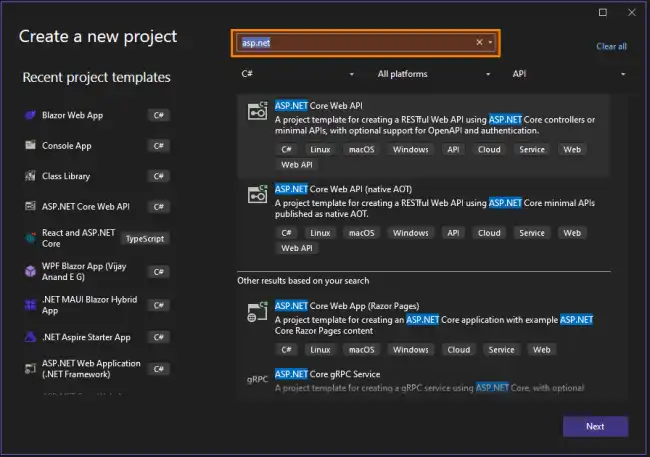
Task: Click the Service tag on Razor Pages template
Action: (x=501, y=350)
